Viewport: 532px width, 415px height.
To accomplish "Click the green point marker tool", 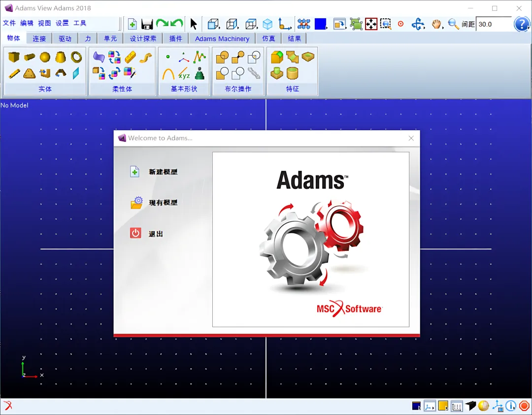I will tap(168, 57).
